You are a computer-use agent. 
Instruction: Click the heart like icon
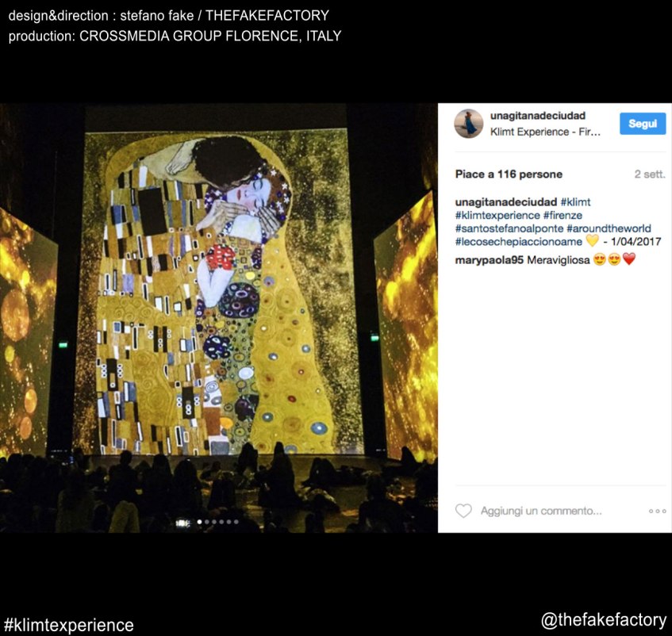pos(463,511)
